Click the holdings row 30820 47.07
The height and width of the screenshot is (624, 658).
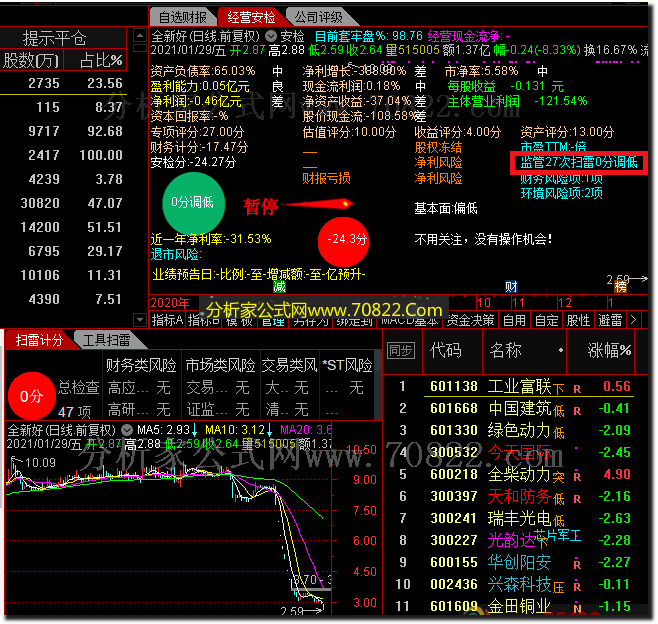(x=63, y=204)
